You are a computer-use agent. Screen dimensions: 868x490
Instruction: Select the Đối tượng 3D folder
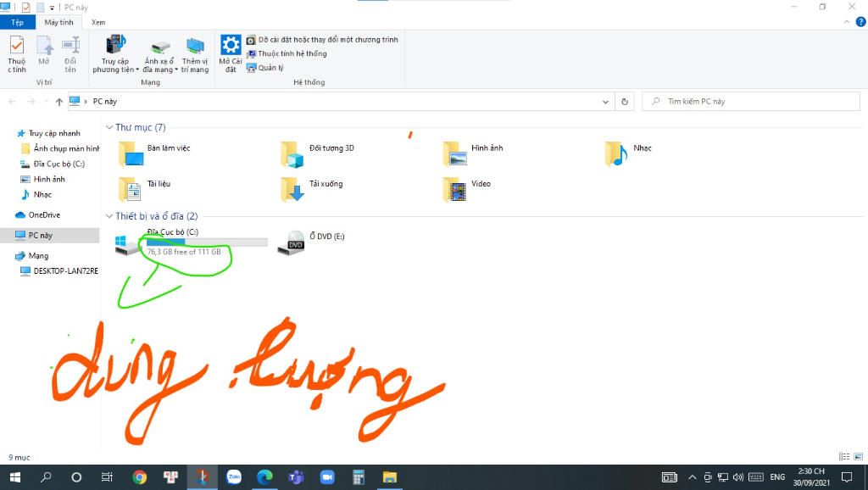[317, 153]
